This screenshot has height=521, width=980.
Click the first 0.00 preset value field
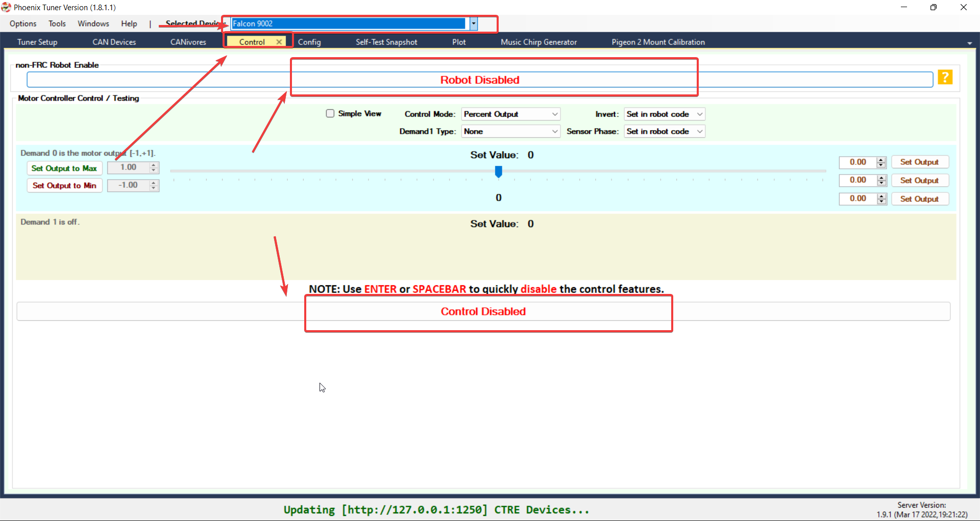pyautogui.click(x=858, y=162)
